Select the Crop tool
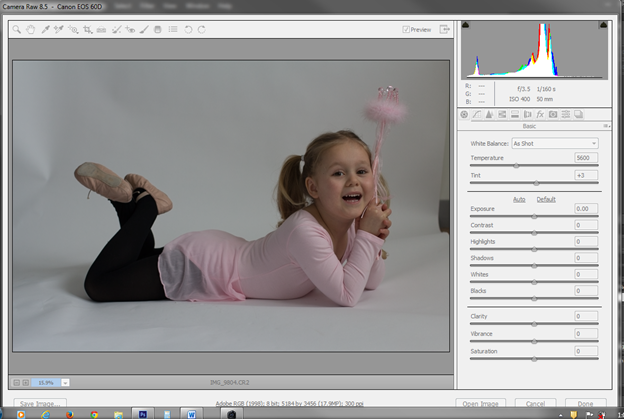The width and height of the screenshot is (624, 419). pyautogui.click(x=88, y=30)
